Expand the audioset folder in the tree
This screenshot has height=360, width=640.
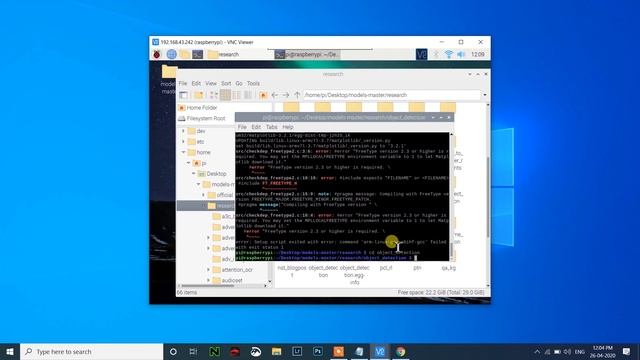pos(209,280)
